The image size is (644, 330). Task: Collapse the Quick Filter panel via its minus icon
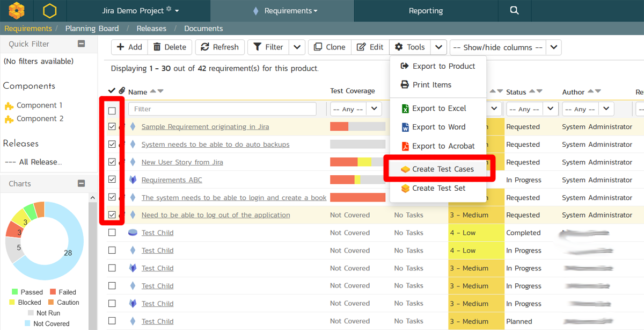[x=82, y=44]
